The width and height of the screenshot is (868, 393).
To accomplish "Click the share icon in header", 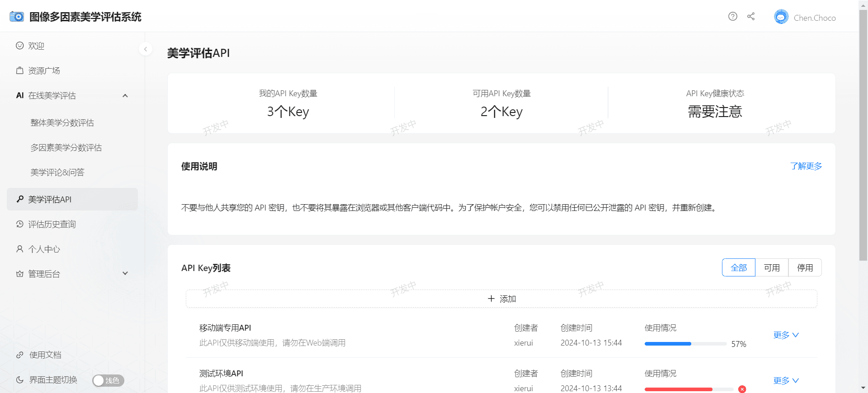I will tap(751, 17).
